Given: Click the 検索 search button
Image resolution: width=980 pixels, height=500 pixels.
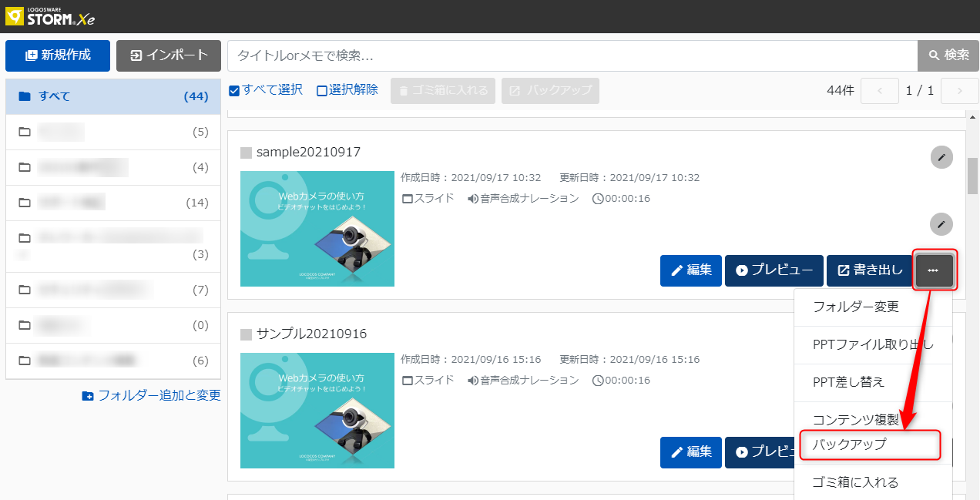Looking at the screenshot, I should coord(948,55).
